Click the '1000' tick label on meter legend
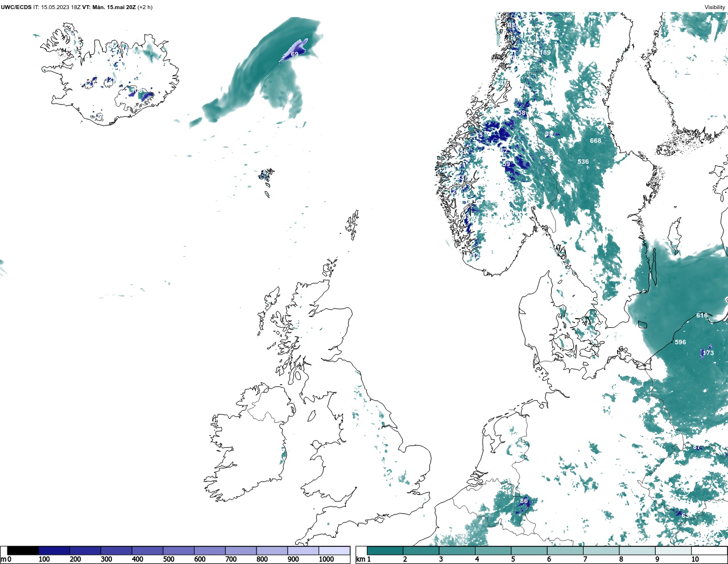The width and height of the screenshot is (728, 564). (326, 559)
